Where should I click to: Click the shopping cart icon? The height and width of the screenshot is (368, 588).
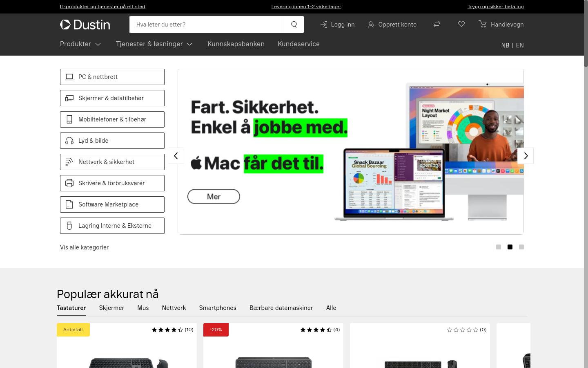click(x=483, y=25)
